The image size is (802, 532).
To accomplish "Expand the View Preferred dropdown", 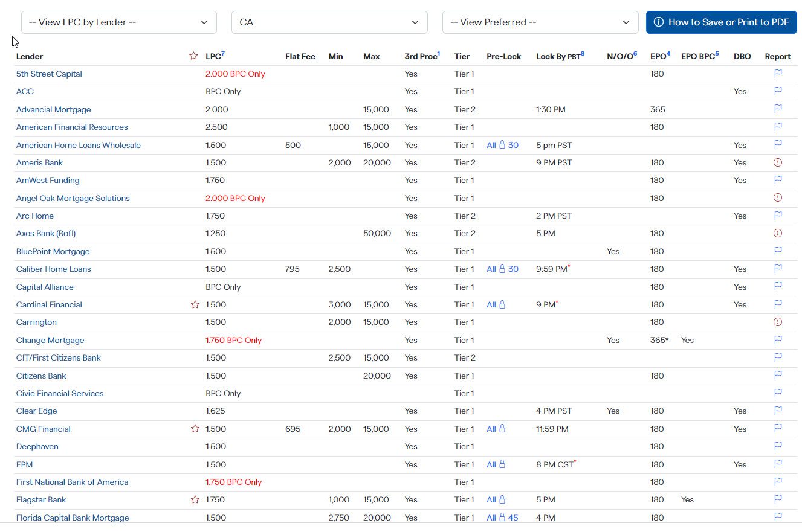I will tap(540, 22).
